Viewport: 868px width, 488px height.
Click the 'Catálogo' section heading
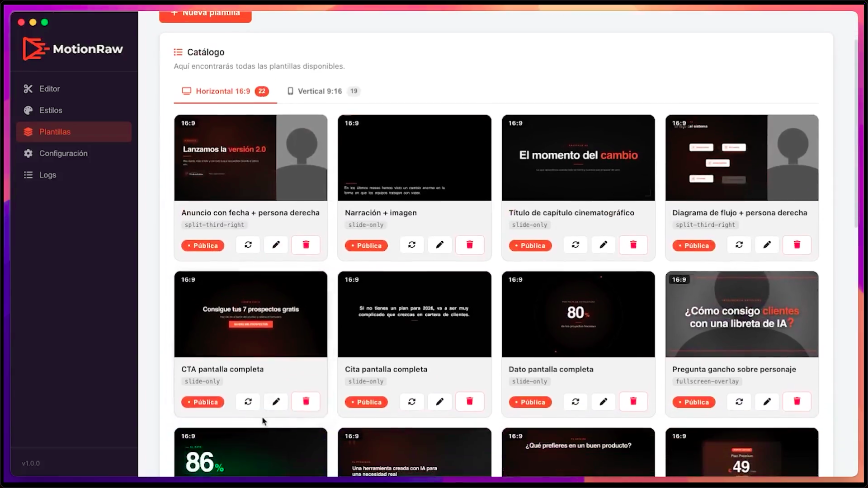click(x=206, y=52)
